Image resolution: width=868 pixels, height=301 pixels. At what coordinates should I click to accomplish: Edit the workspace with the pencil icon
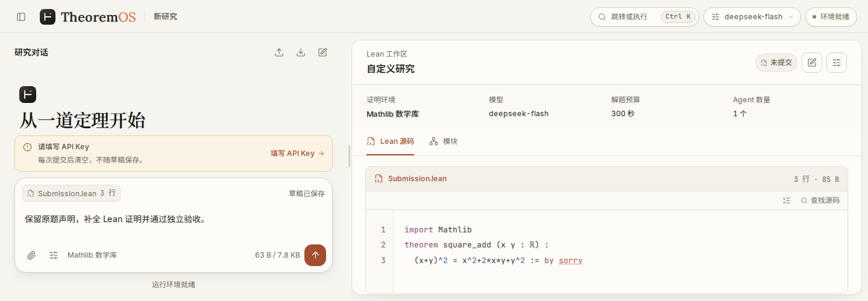[812, 63]
